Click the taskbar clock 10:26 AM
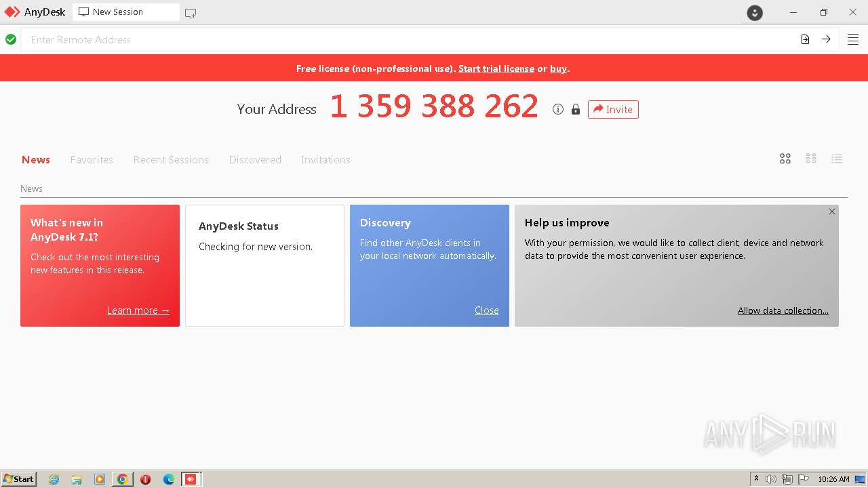 tap(833, 479)
